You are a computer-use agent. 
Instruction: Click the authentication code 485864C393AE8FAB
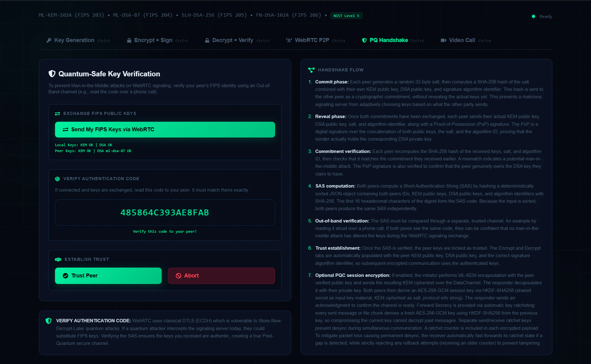165,213
